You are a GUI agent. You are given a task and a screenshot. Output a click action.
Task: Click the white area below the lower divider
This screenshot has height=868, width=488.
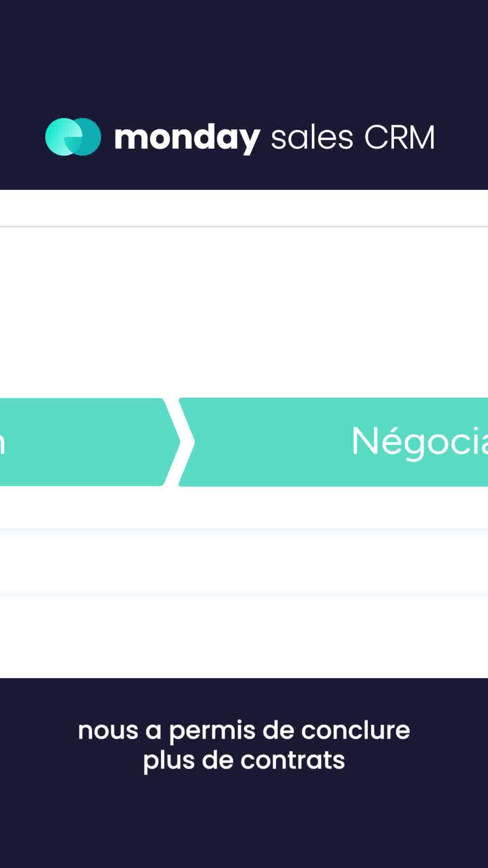point(244,637)
